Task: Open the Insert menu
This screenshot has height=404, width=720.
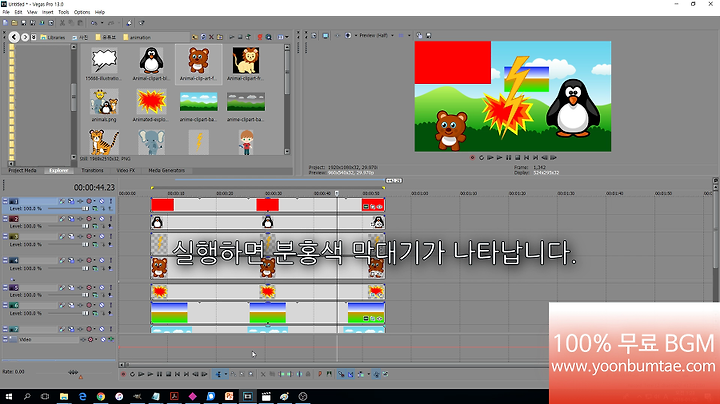Action: coord(47,12)
